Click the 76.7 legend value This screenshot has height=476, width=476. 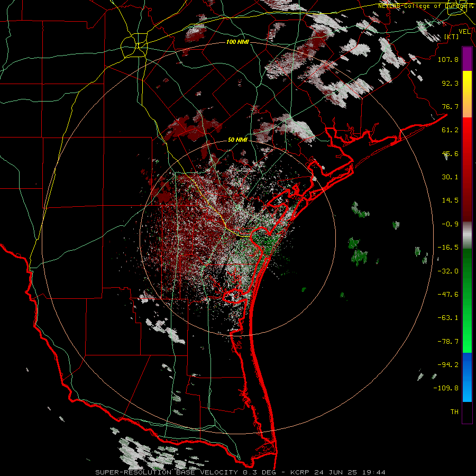click(450, 106)
